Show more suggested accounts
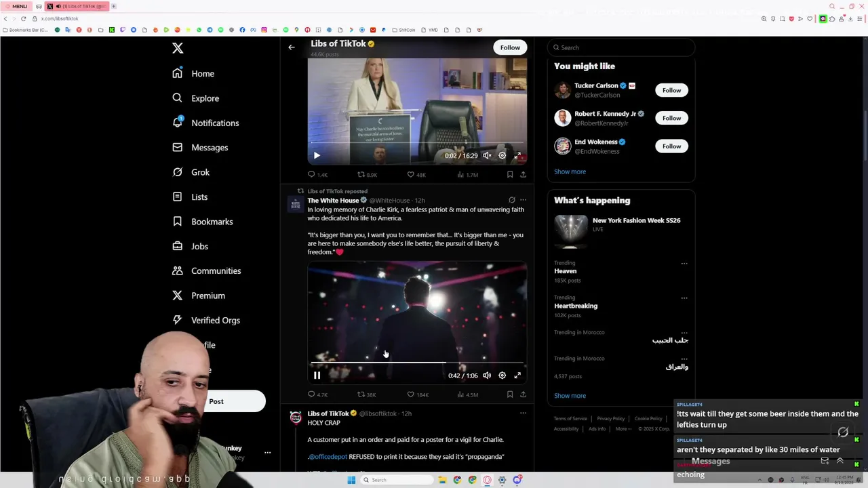The height and width of the screenshot is (488, 868). pos(570,171)
